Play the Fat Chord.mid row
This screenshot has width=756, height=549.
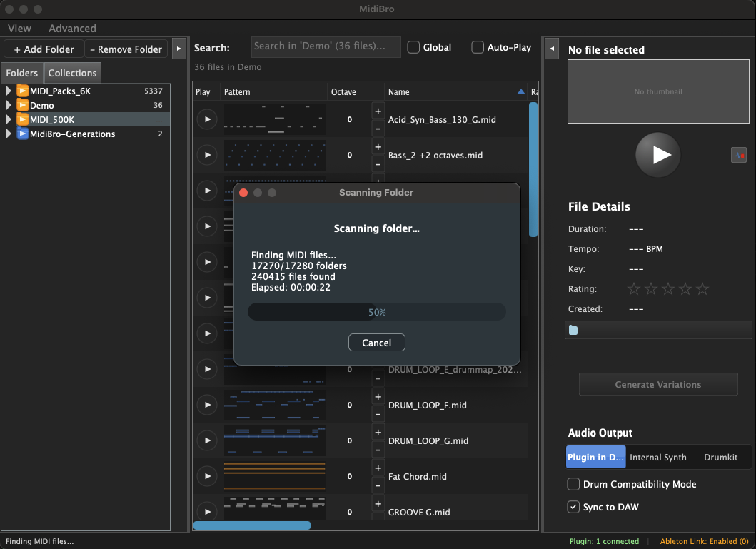tap(207, 476)
